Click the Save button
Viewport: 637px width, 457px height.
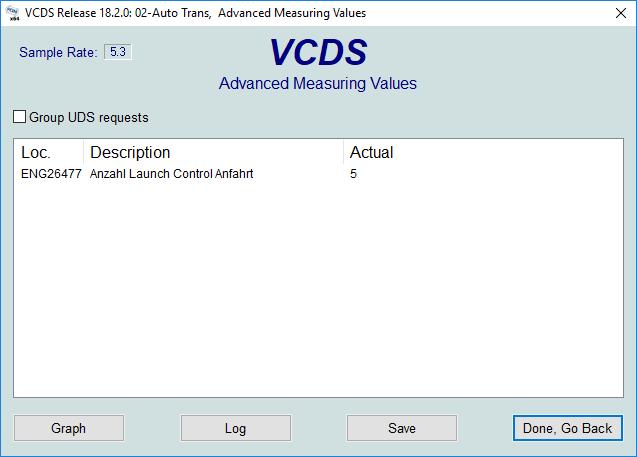pos(402,428)
